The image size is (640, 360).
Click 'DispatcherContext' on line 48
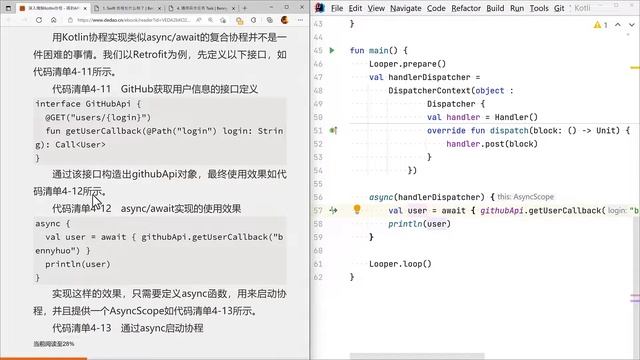tap(429, 91)
